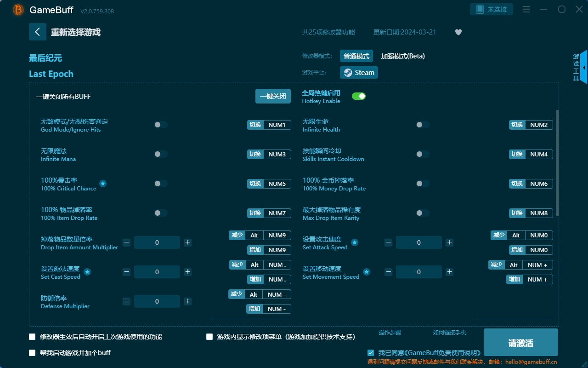Image resolution: width=588 pixels, height=368 pixels.
Task: Click the heart favorite icon
Action: [x=458, y=32]
